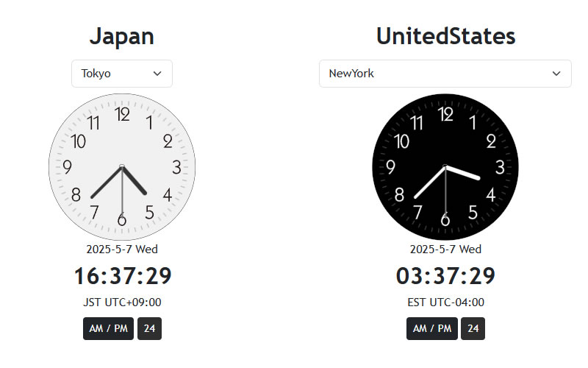The image size is (588, 368).
Task: Click the chevron arrow in Tokyo selector
Action: (x=157, y=74)
